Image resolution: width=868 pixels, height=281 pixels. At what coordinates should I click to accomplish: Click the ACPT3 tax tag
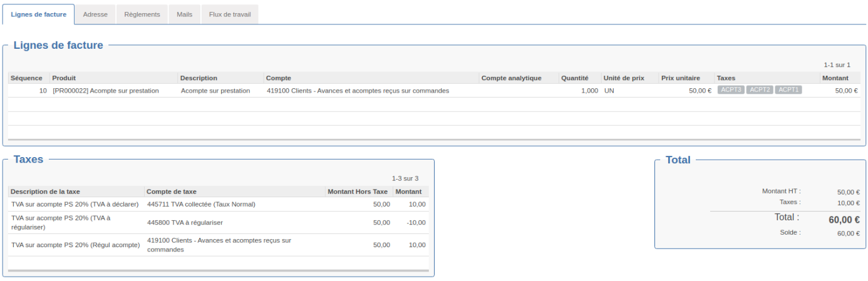(731, 90)
